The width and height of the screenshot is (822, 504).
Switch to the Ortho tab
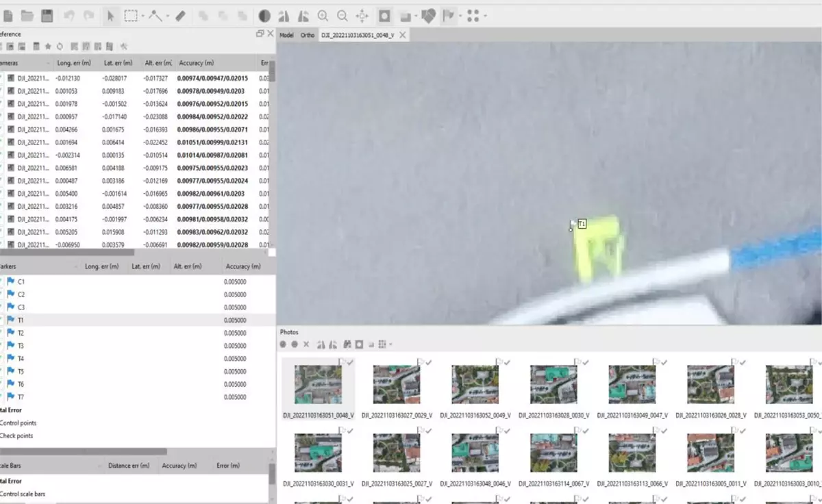(x=308, y=35)
